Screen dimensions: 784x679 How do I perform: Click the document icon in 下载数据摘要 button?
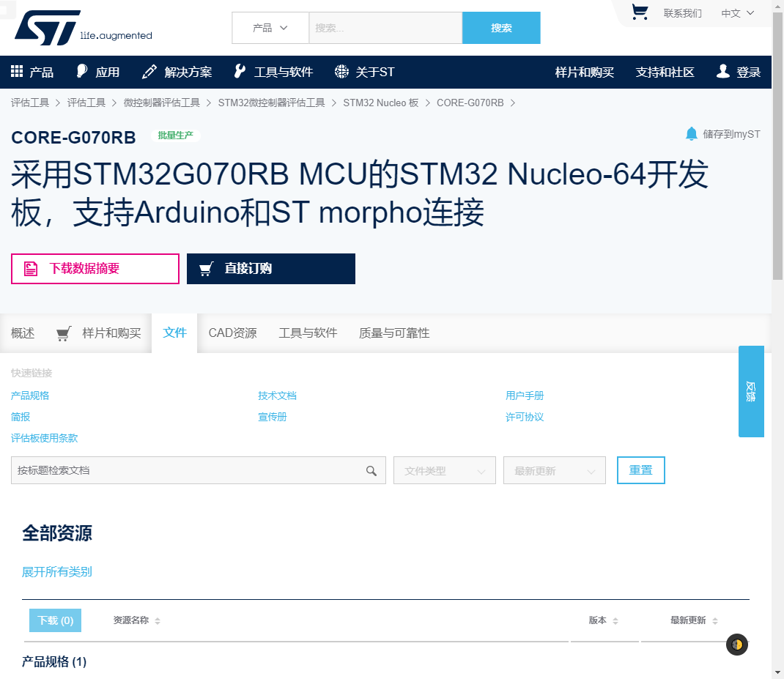pyautogui.click(x=31, y=269)
